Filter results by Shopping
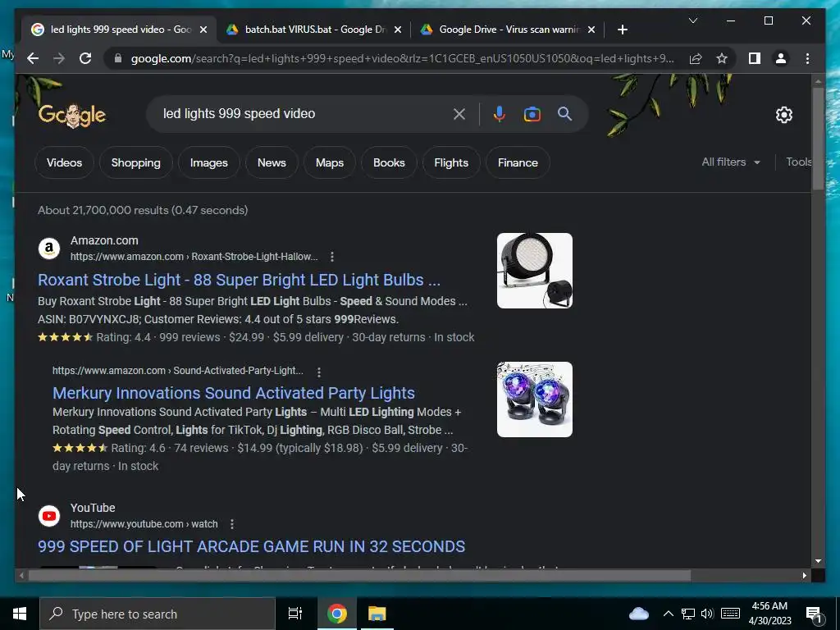Screen dimensions: 840x630 click(135, 162)
